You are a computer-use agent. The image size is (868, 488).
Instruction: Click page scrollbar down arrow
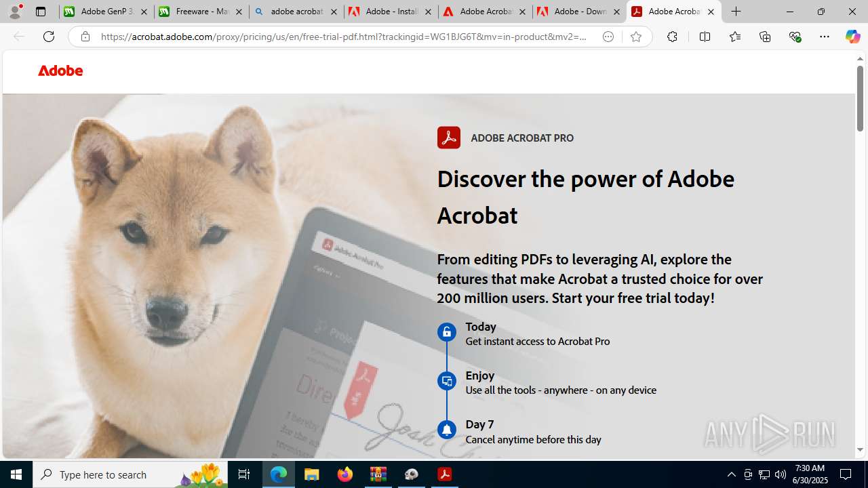coord(860,449)
